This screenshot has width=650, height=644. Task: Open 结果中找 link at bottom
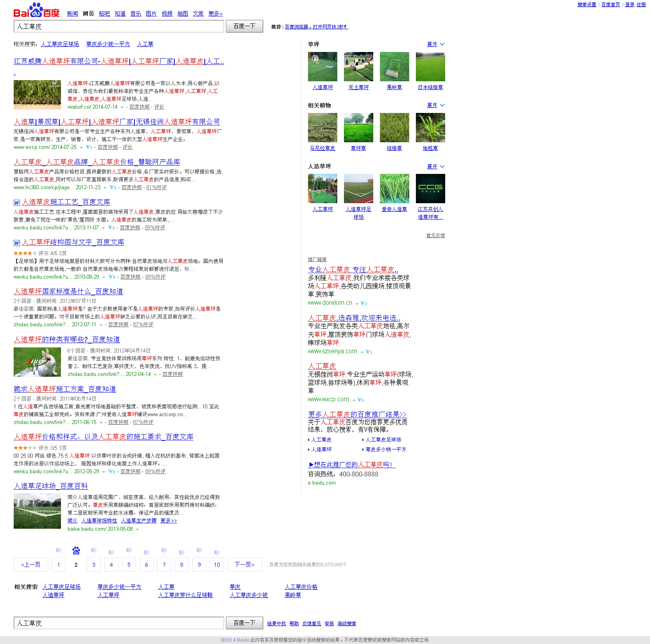pos(276,624)
